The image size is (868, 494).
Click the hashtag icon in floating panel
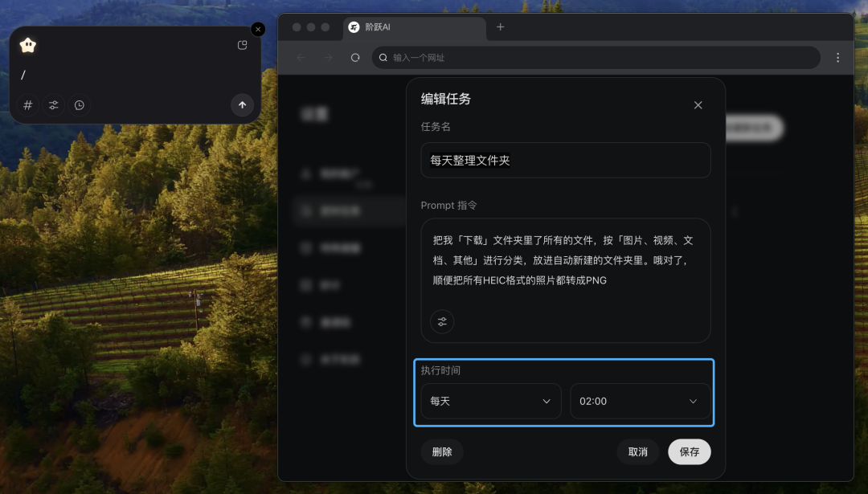(x=27, y=105)
